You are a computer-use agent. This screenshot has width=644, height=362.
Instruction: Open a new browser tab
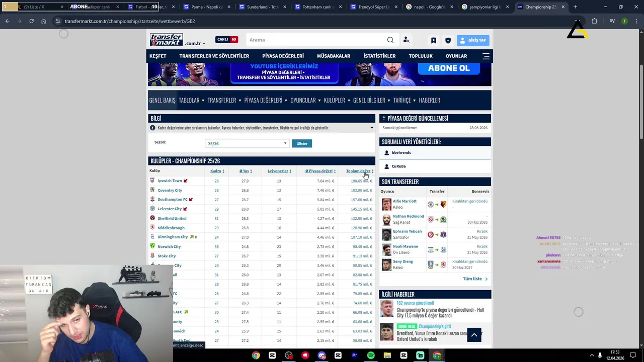pos(575,7)
